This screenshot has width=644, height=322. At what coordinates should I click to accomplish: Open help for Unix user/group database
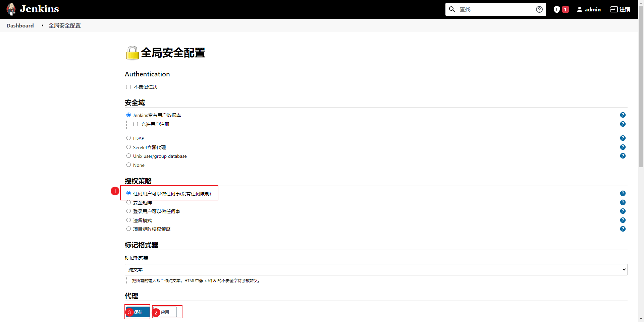point(623,156)
